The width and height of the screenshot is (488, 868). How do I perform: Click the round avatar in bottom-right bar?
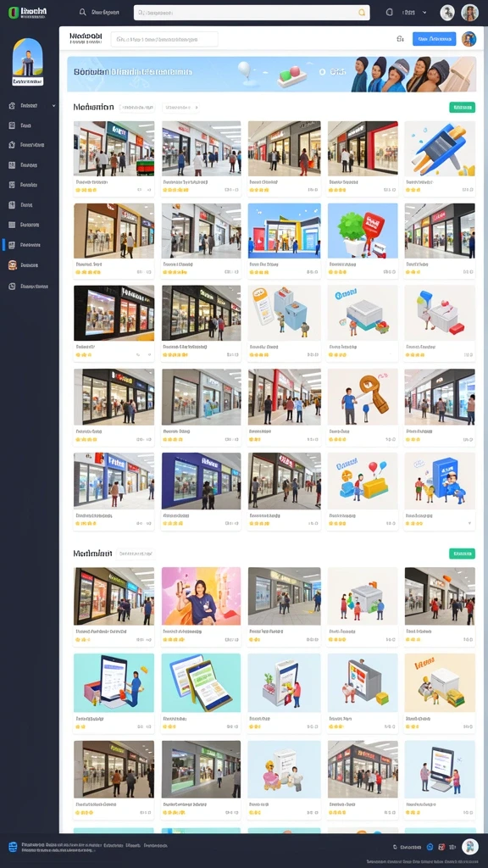[x=469, y=847]
